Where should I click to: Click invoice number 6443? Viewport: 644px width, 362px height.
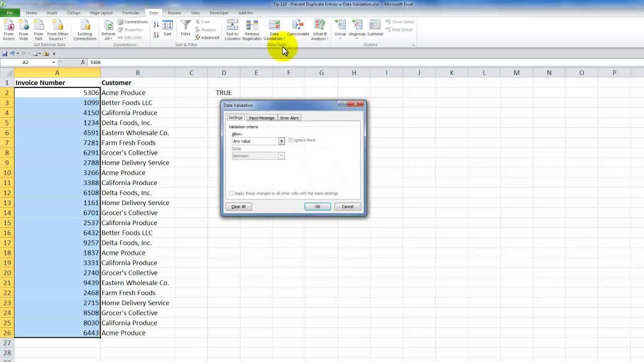click(57, 333)
